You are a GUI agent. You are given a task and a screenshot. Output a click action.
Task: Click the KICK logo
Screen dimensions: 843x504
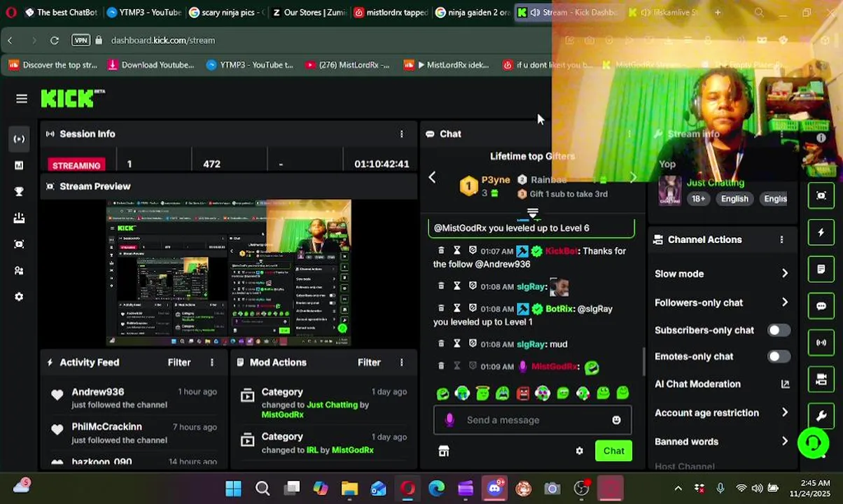(x=72, y=98)
